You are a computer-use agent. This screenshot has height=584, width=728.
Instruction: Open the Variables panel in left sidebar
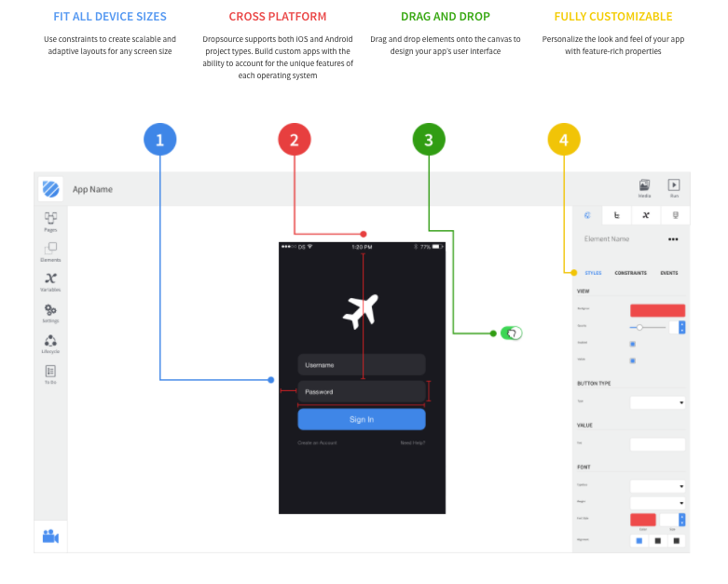coord(50,280)
